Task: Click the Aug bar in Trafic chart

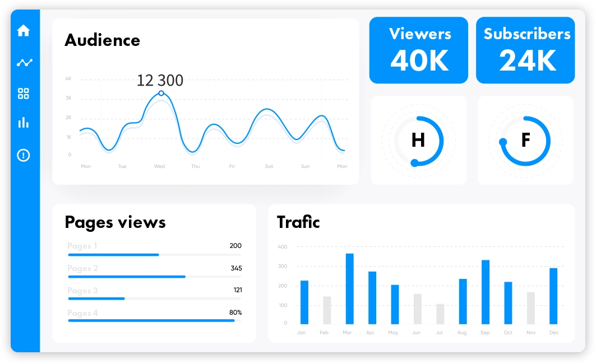Action: [x=463, y=301]
